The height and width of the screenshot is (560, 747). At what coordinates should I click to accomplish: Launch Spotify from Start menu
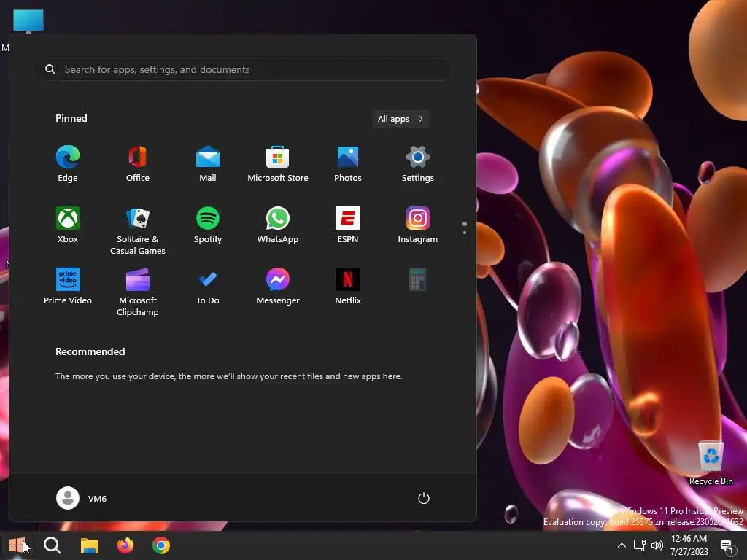click(x=208, y=225)
